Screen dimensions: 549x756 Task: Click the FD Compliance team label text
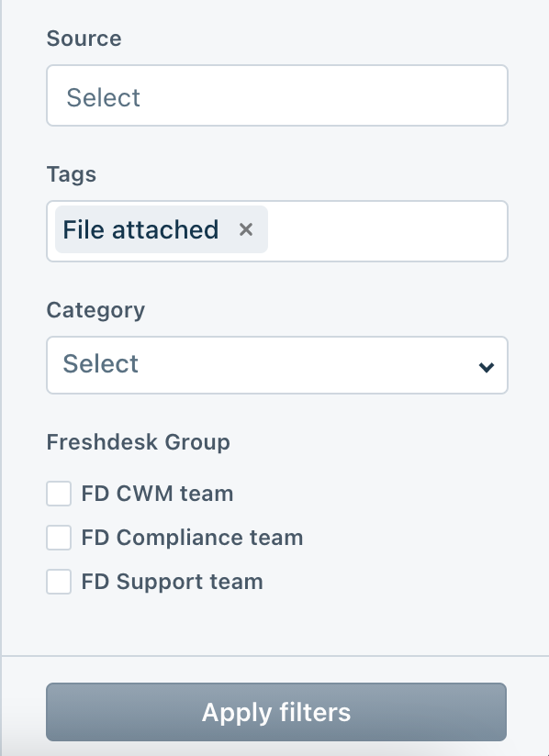click(x=192, y=538)
